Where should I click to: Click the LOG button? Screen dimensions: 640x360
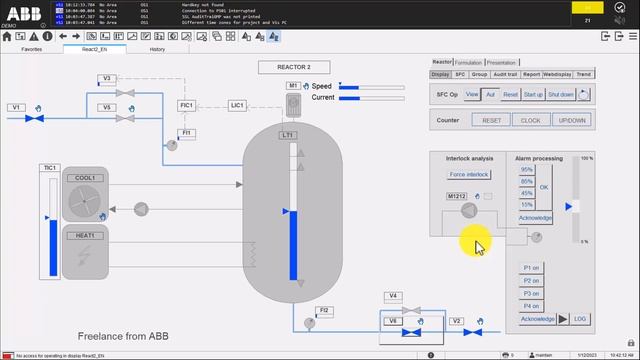(x=580, y=319)
